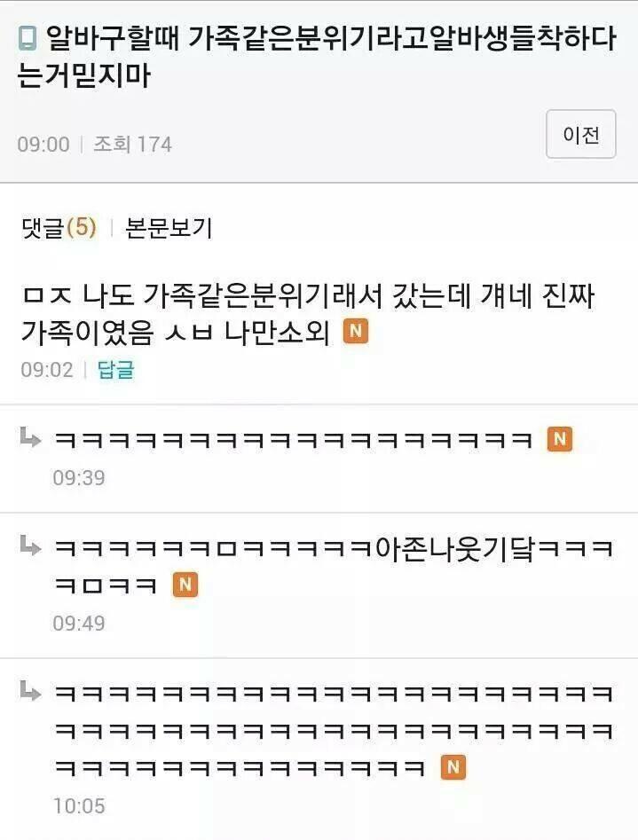Select the first comment text about 가족같은분위기

tap(308, 313)
